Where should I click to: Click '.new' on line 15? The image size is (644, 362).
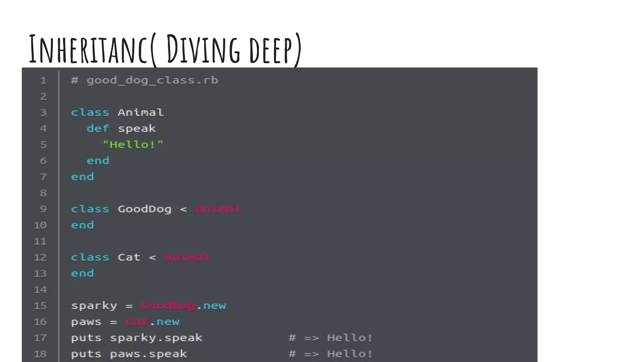pyautogui.click(x=211, y=306)
